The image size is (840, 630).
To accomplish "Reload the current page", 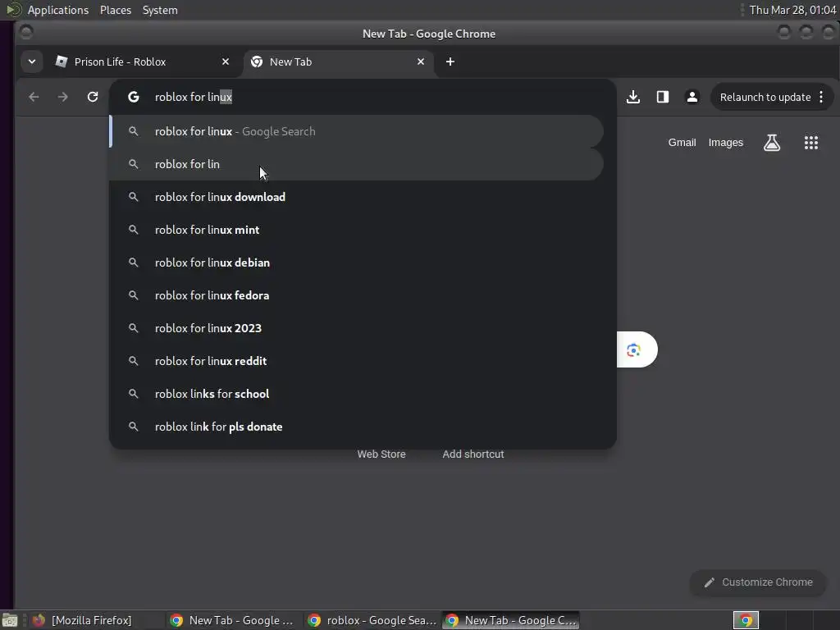I will 93,97.
